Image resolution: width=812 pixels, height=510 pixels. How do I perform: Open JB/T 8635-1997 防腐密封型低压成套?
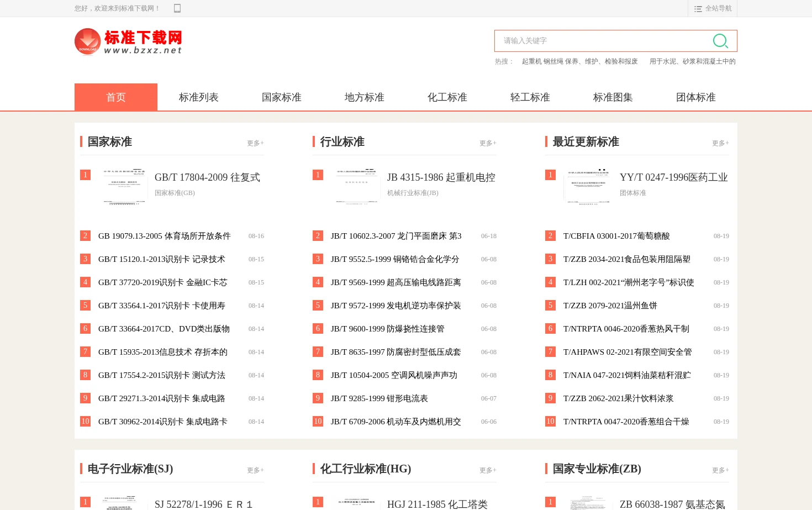click(396, 352)
